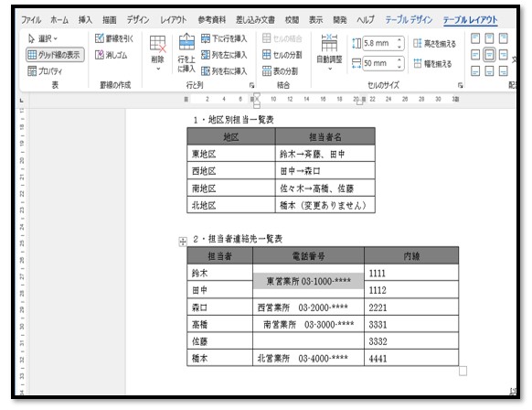Click セルの結合 merge cells
The image size is (532, 410).
pyautogui.click(x=282, y=38)
